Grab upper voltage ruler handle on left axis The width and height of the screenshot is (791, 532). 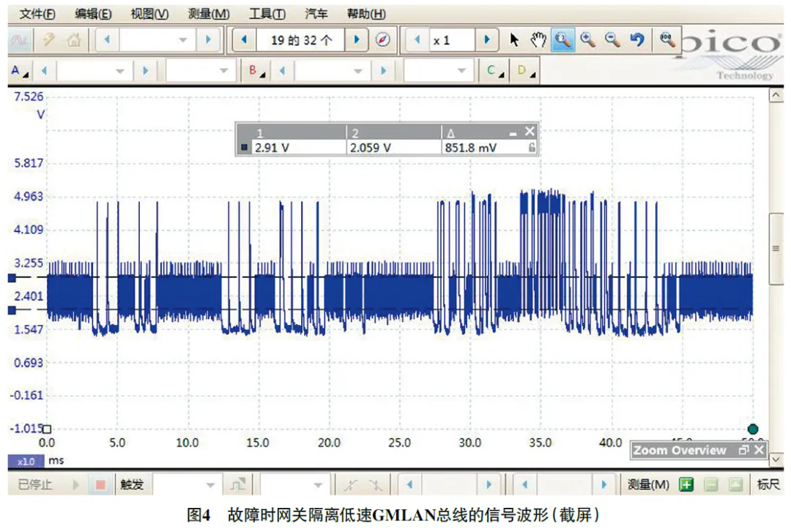click(12, 278)
